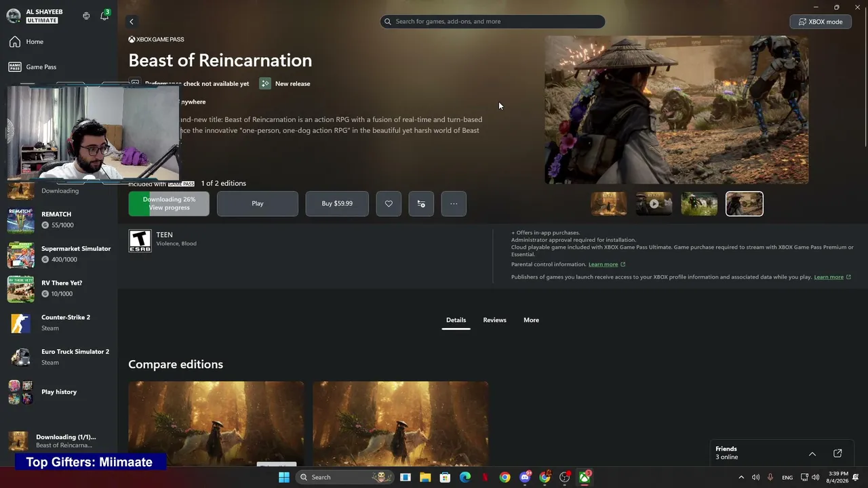868x488 pixels.
Task: Click the main game screenshot preview
Action: pyautogui.click(x=676, y=110)
